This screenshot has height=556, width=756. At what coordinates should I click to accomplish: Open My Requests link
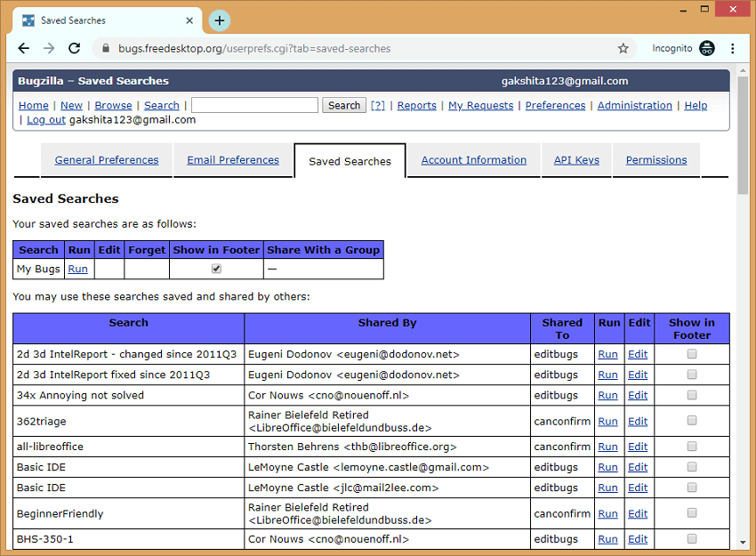tap(480, 106)
